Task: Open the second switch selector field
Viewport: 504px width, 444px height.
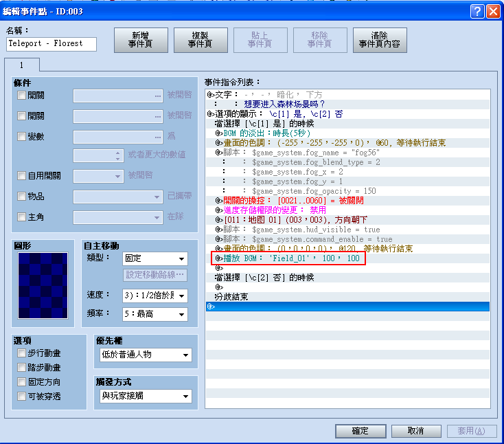Action: click(x=118, y=116)
